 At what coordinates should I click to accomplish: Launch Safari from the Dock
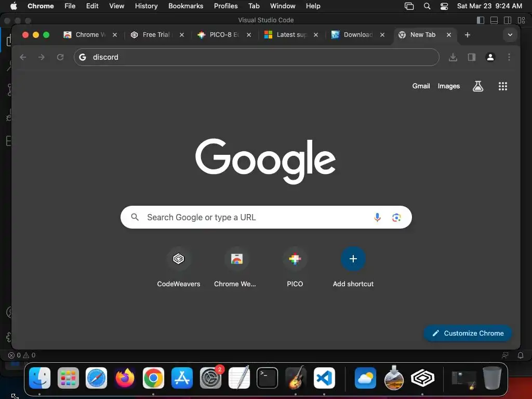(x=96, y=378)
